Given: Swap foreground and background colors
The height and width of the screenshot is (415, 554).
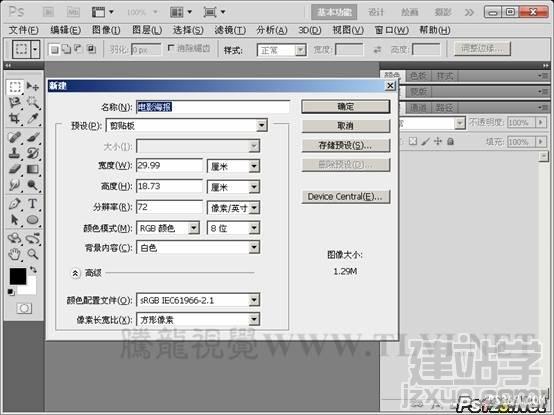Looking at the screenshot, I should click(33, 270).
